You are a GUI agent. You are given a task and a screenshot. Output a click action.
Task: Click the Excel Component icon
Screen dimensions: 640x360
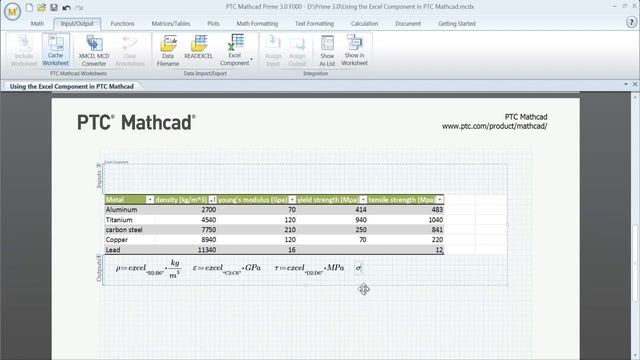click(x=235, y=43)
